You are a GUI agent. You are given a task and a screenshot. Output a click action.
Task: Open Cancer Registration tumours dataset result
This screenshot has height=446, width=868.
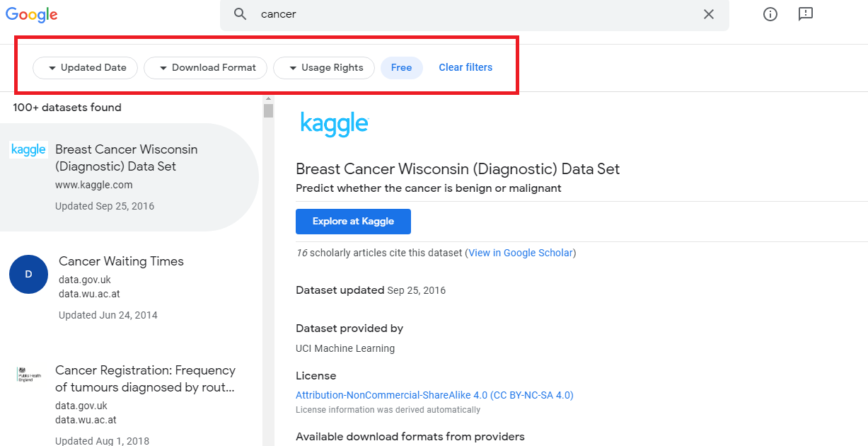click(145, 379)
